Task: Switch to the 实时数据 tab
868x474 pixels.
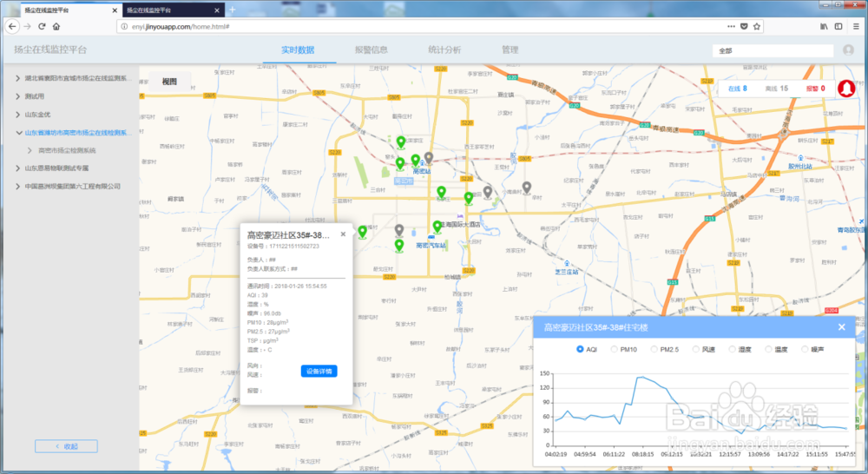Action: point(298,49)
